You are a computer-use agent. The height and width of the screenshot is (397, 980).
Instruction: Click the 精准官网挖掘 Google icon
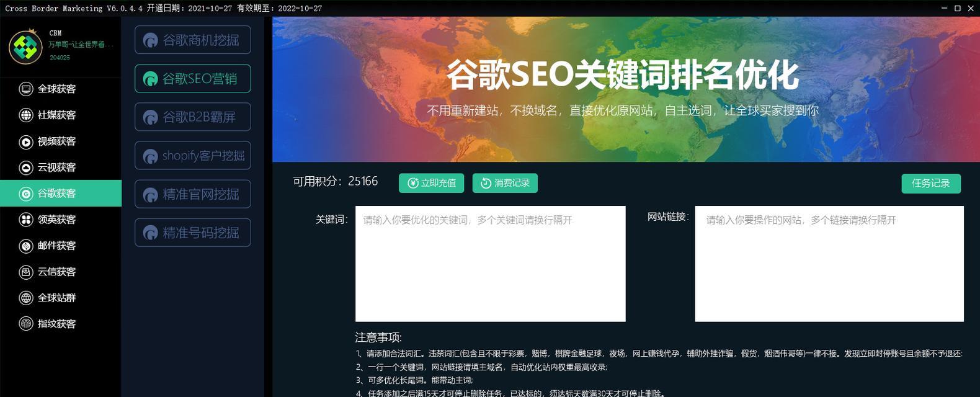point(150,195)
